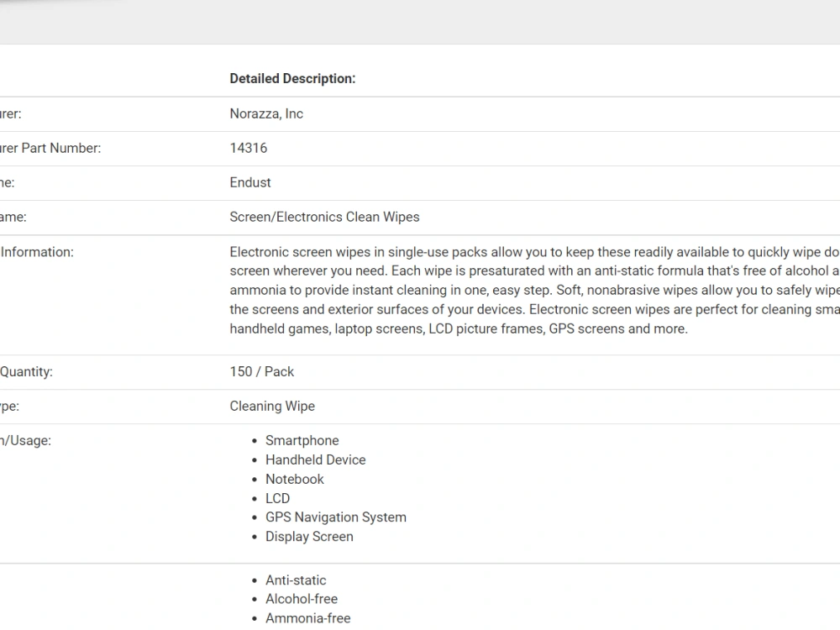The width and height of the screenshot is (840, 630).
Task: Click the Information row label
Action: [x=36, y=252]
